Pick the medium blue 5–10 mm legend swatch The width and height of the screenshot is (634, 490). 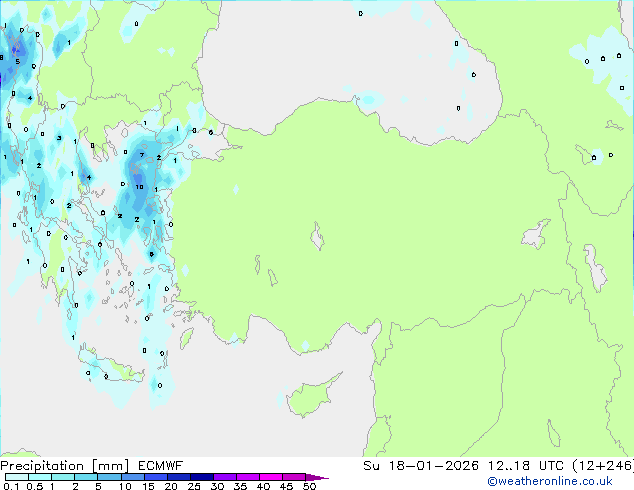pos(111,477)
